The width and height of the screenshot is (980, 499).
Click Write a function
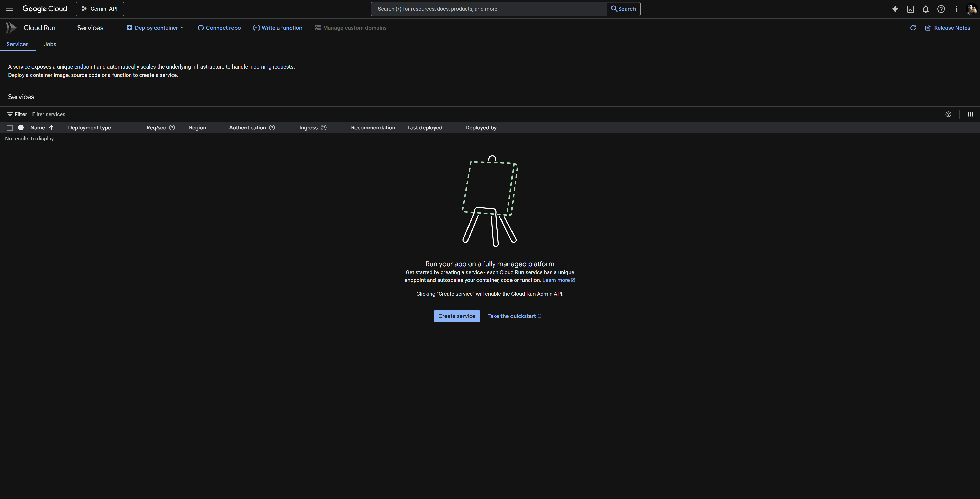[x=278, y=28]
